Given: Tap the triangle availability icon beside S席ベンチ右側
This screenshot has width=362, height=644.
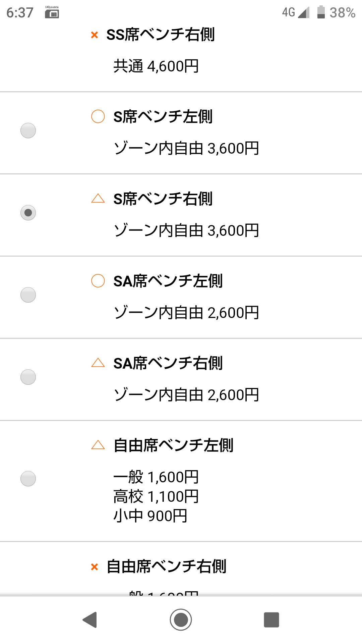Looking at the screenshot, I should pos(98,199).
